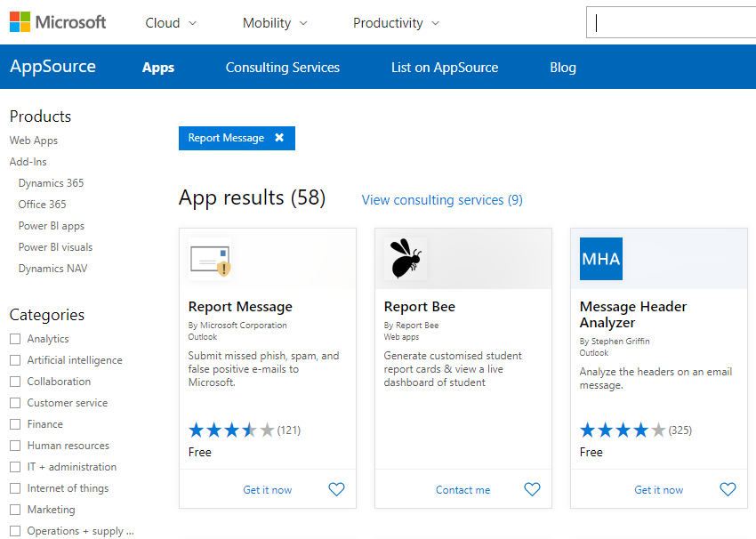Screen dimensions: 756x539
Task: Open the Apps tab
Action: click(158, 68)
